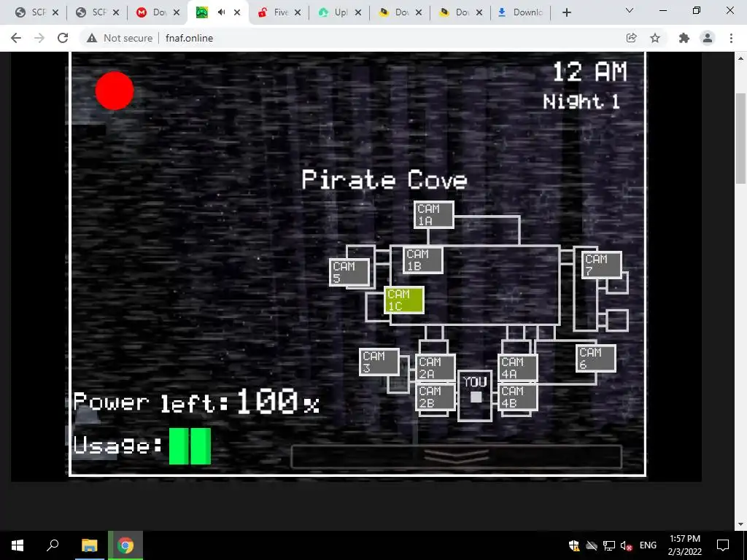The width and height of the screenshot is (747, 560).
Task: Open the Chrome profile avatar
Action: click(x=708, y=38)
